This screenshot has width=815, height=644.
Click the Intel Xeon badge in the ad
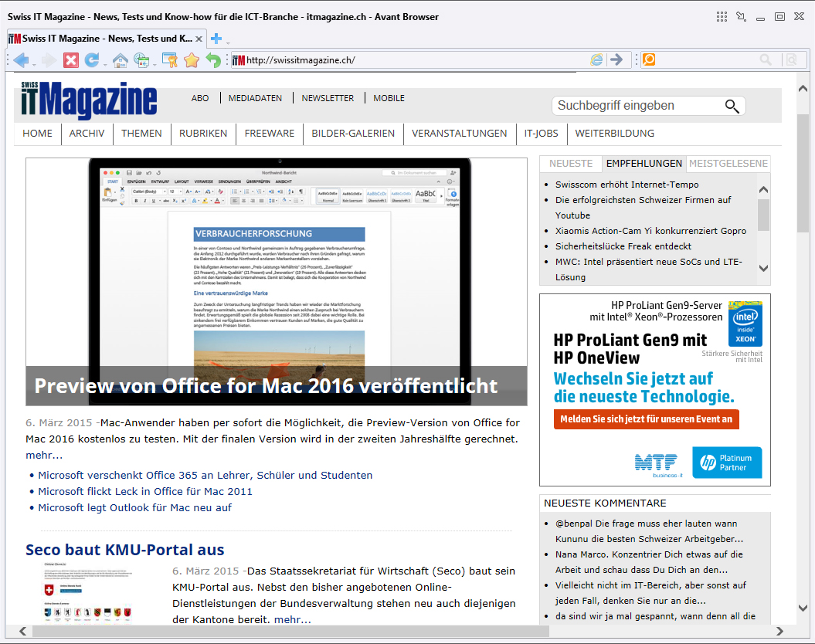point(745,324)
